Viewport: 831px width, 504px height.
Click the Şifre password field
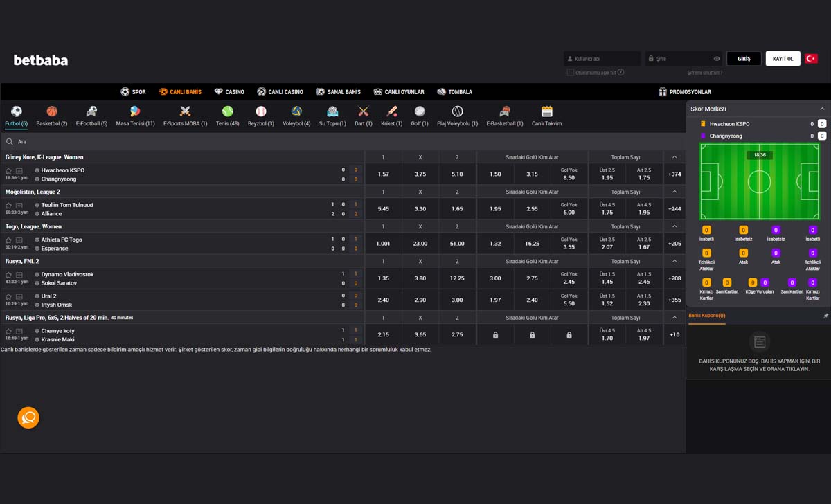coord(684,59)
